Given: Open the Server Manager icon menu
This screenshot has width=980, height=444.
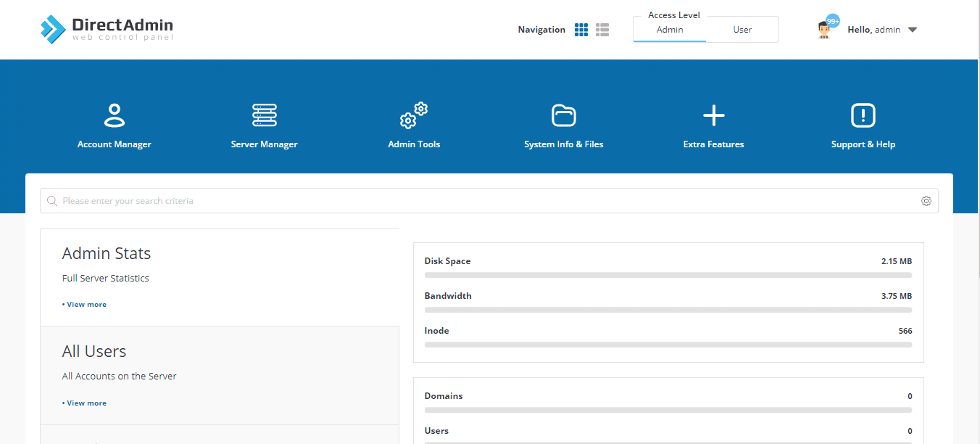Looking at the screenshot, I should [265, 115].
